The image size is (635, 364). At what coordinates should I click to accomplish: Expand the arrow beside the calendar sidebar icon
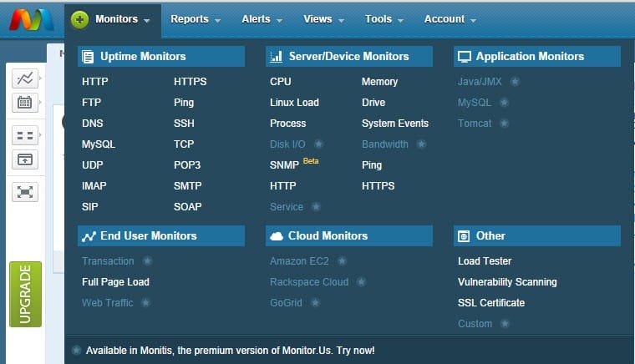pos(40,103)
